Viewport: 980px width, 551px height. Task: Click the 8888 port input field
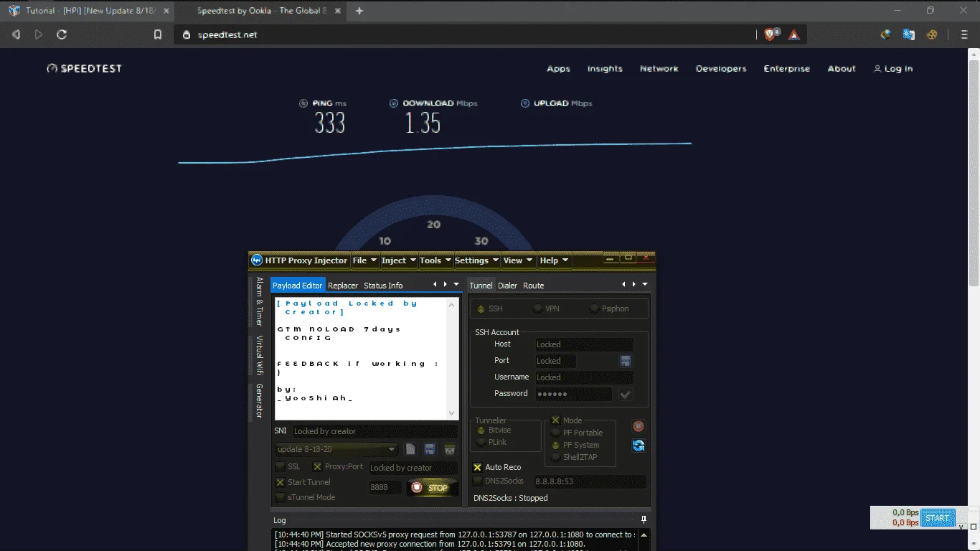(385, 487)
